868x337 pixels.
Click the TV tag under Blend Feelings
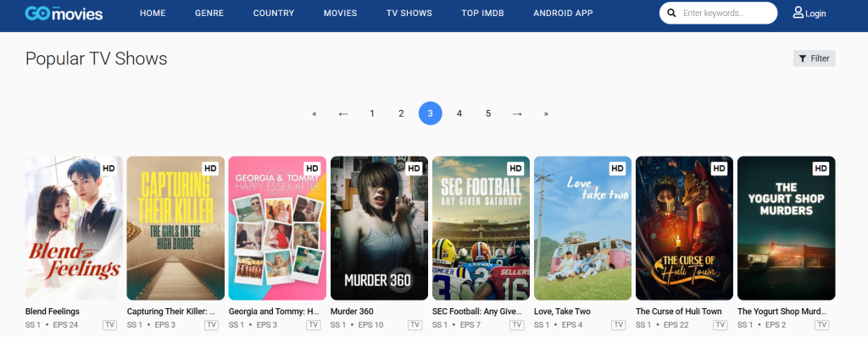109,325
